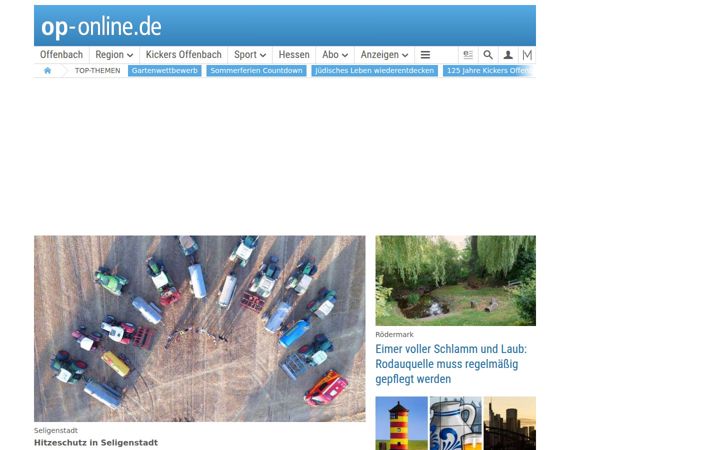Open the Kickers Offenbach menu item
Screen dimensions: 720x450
click(x=183, y=55)
